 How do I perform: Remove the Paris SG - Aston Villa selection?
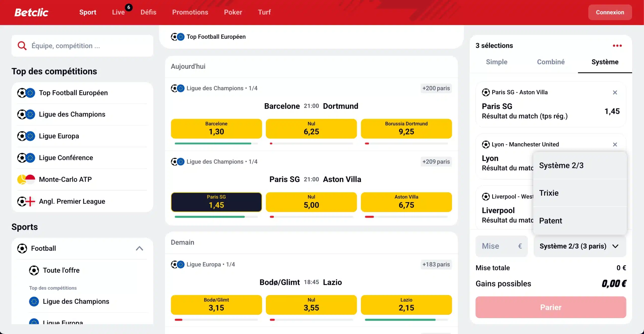coord(615,92)
